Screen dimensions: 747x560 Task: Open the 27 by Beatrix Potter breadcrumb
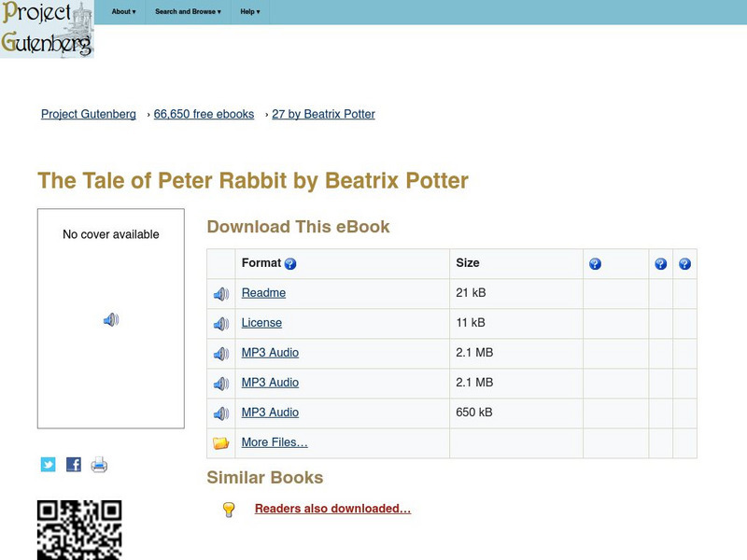pos(322,114)
